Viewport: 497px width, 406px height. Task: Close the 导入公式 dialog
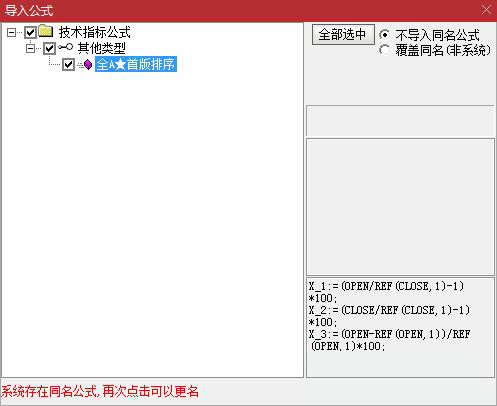click(486, 10)
